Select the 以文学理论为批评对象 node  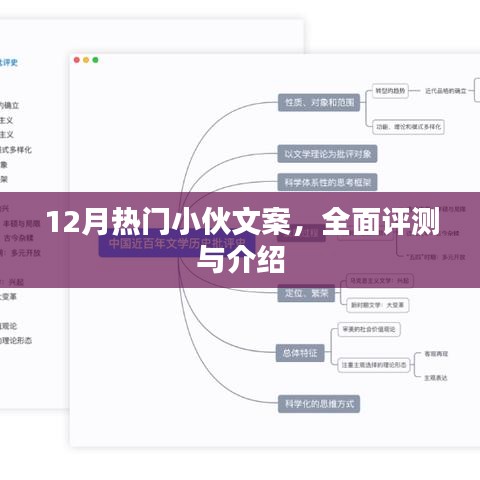click(327, 154)
